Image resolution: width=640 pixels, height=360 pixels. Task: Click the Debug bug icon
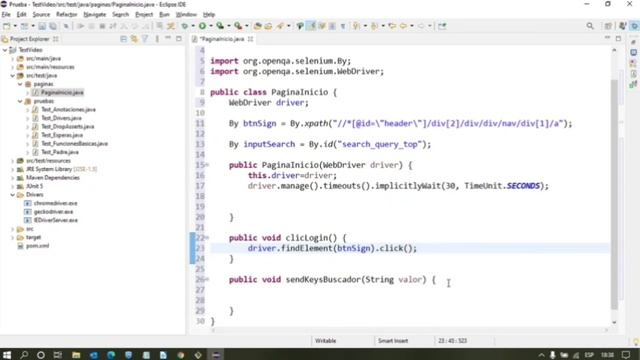tap(185, 26)
